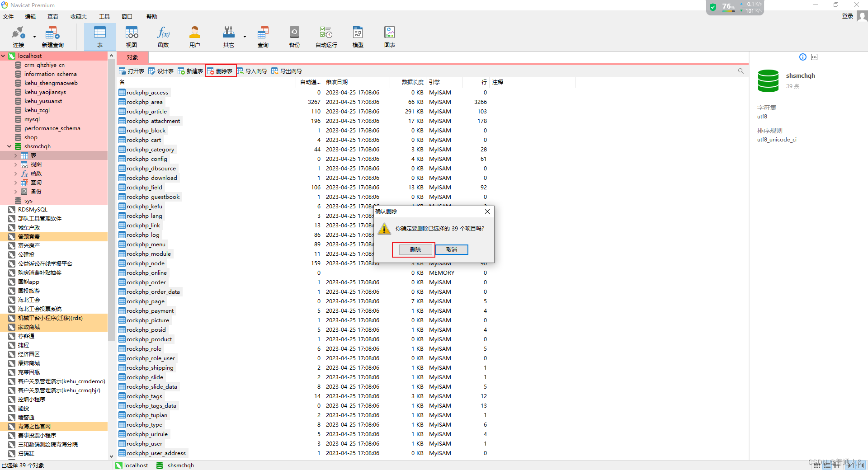Viewport: 868px width, 470px height.
Task: Close the 确认删除 dialog with the X
Action: point(487,211)
